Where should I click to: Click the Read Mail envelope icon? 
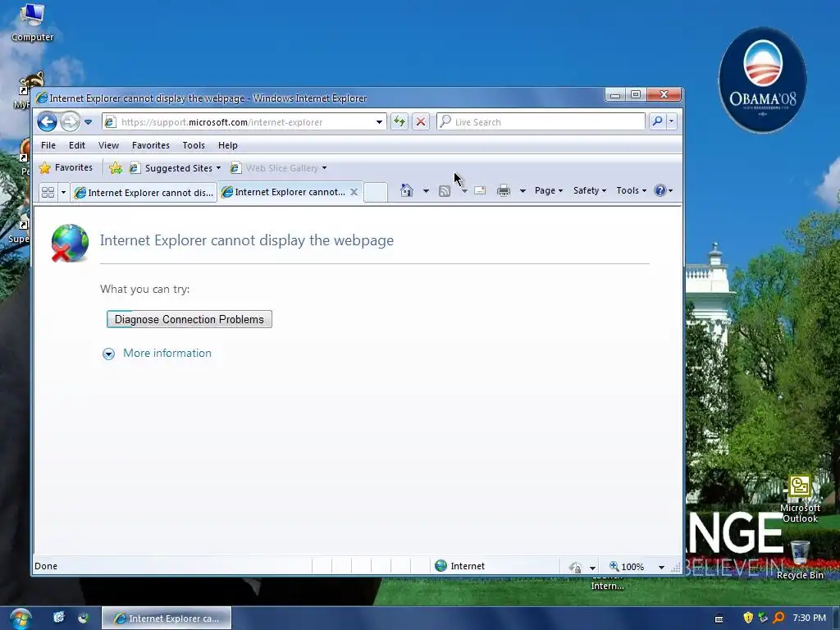[x=480, y=190]
